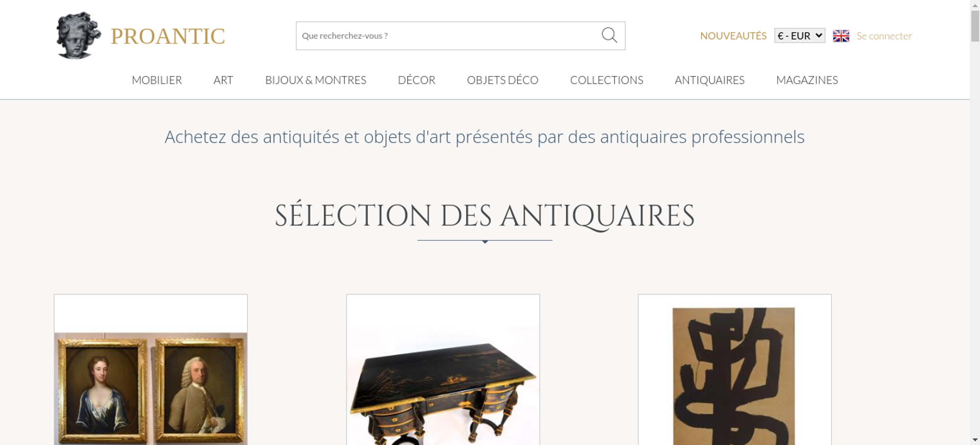The height and width of the screenshot is (445, 980).
Task: Open the ANTIQUAIRES menu
Action: coord(710,80)
